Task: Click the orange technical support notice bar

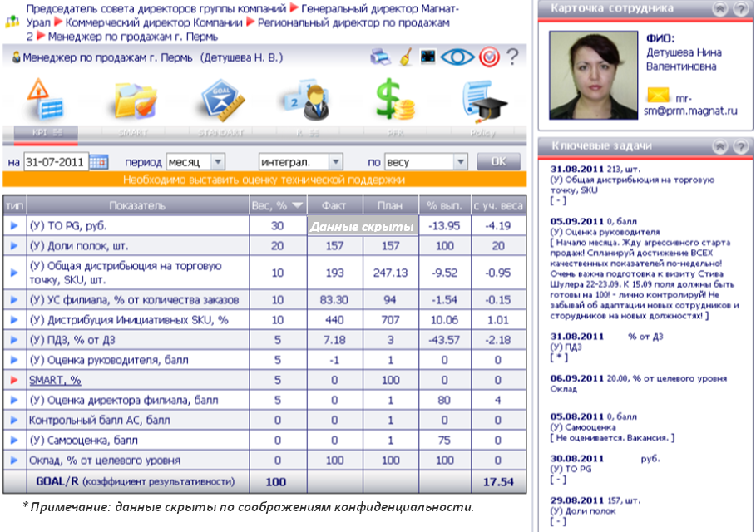Action: pos(264,180)
